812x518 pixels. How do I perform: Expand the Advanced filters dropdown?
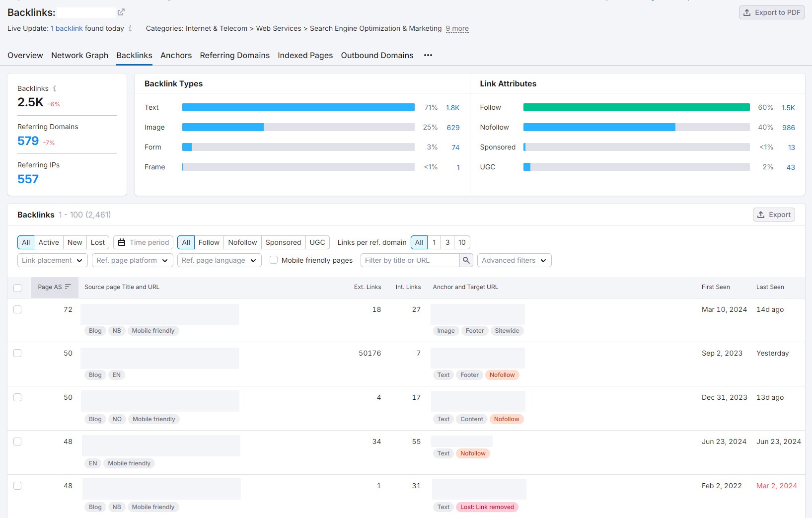point(514,260)
